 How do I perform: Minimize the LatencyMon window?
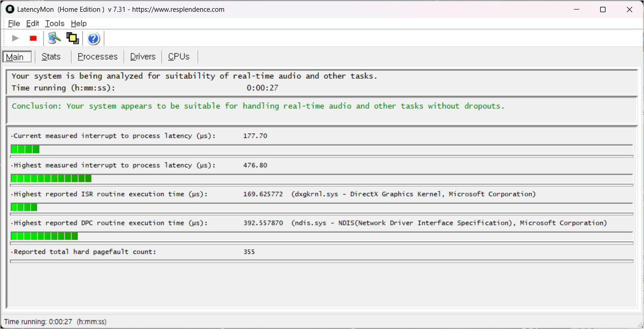576,10
